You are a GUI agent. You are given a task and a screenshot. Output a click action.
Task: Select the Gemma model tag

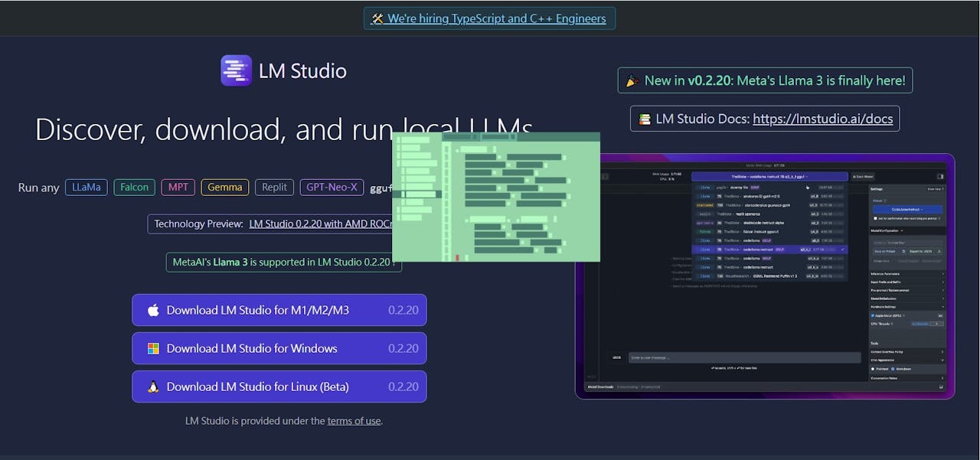[x=225, y=187]
